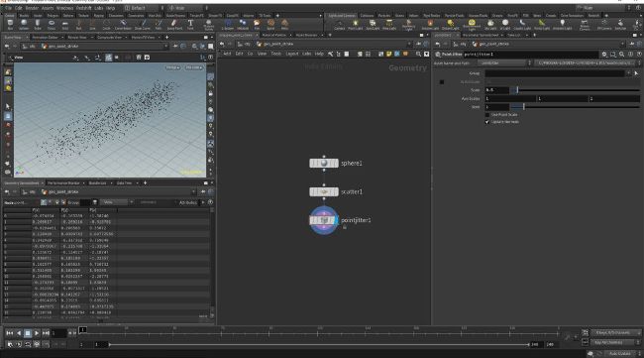Select the Font shelf tool

tap(190, 24)
